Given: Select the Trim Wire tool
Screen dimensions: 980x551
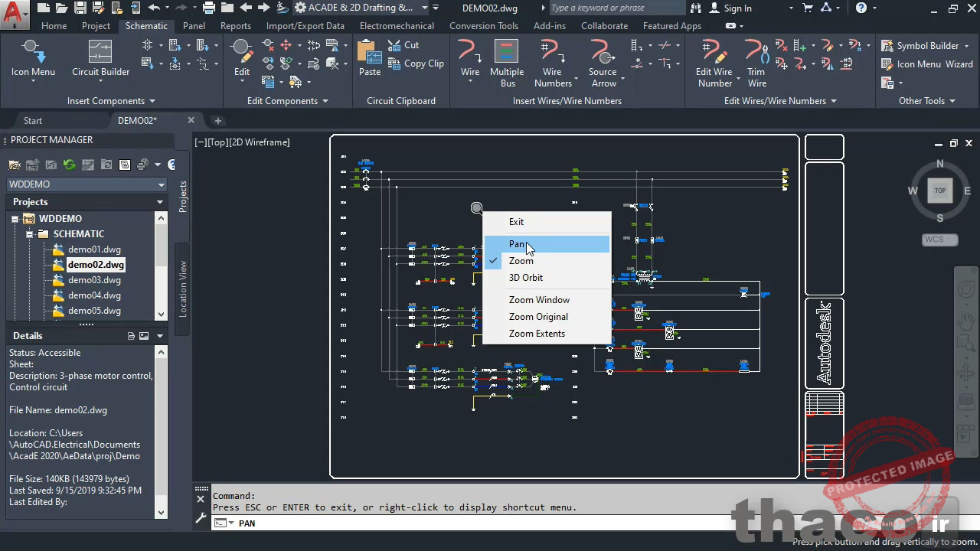Looking at the screenshot, I should tap(756, 61).
